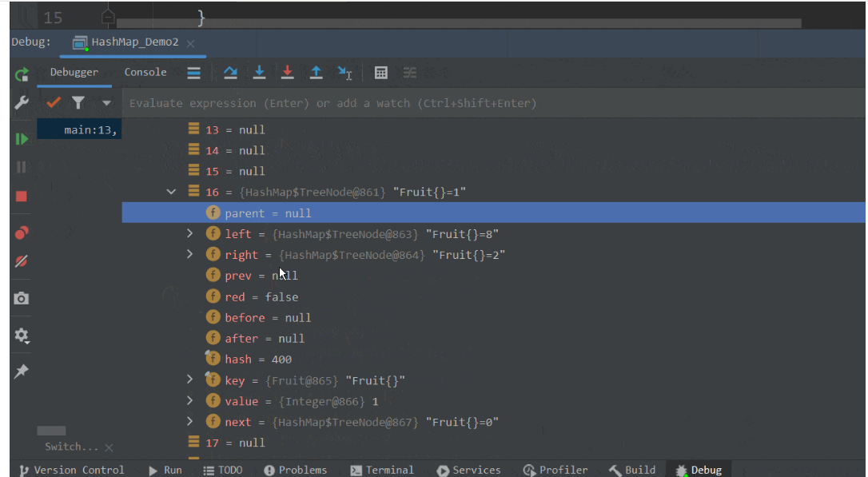Click the Step Into arrow
Image resolution: width=868 pixels, height=477 pixels.
[x=259, y=73]
